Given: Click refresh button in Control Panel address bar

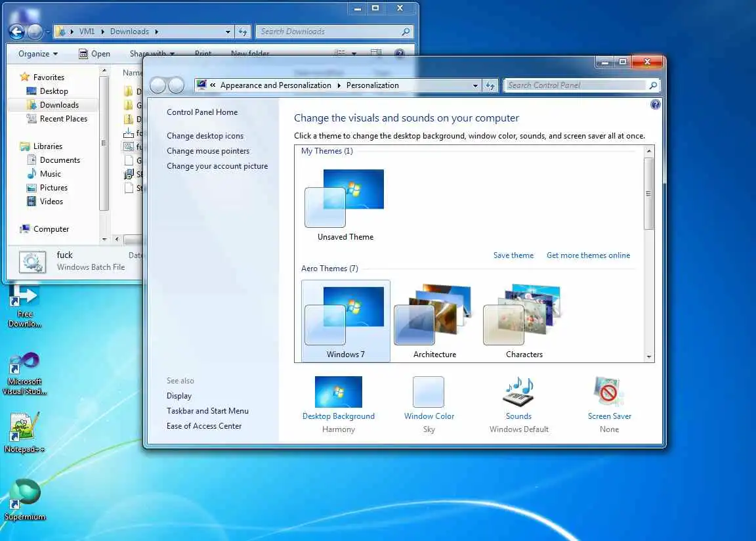Looking at the screenshot, I should coord(490,85).
